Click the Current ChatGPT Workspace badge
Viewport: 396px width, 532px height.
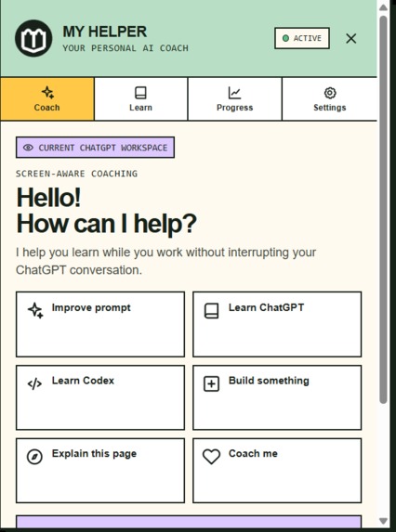95,148
